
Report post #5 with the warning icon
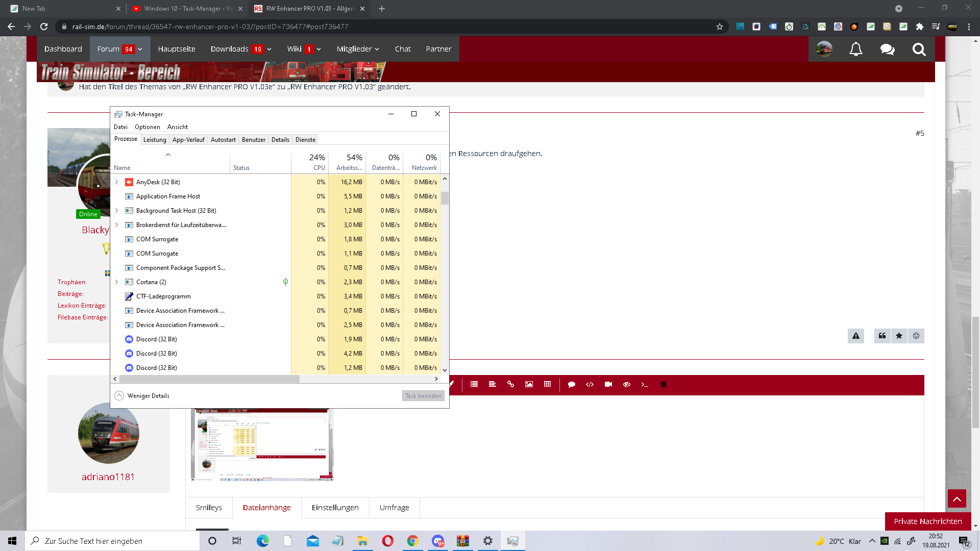point(856,336)
